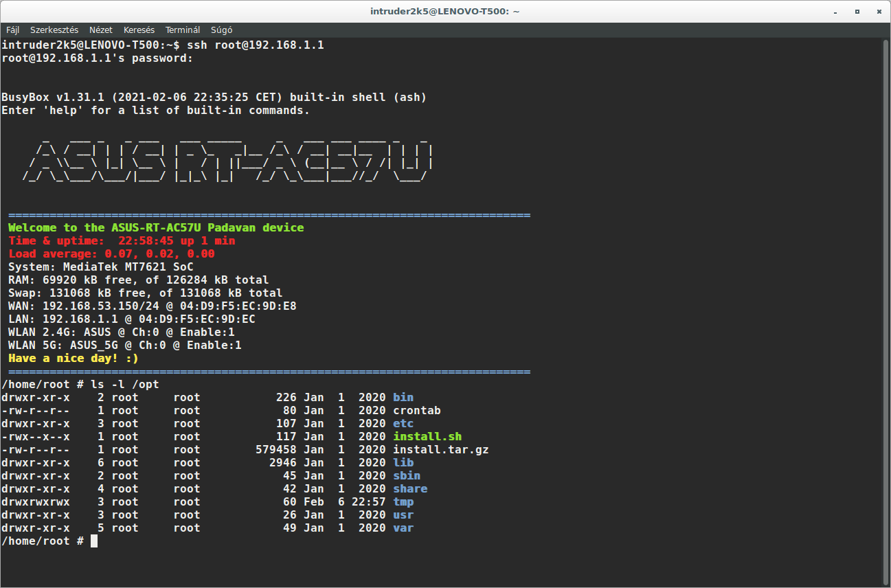Click the vertical scrollbar of the terminal
The width and height of the screenshot is (891, 588).
tap(886, 312)
